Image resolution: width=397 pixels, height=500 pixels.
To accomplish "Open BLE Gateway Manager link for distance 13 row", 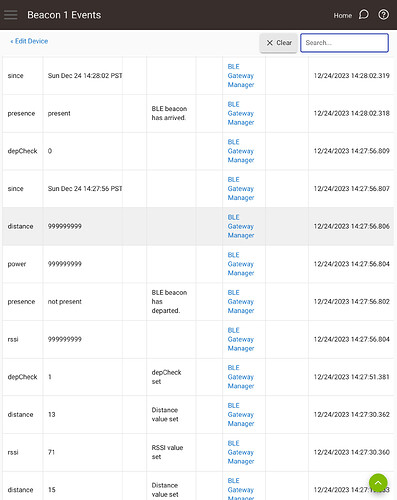I will (x=241, y=415).
